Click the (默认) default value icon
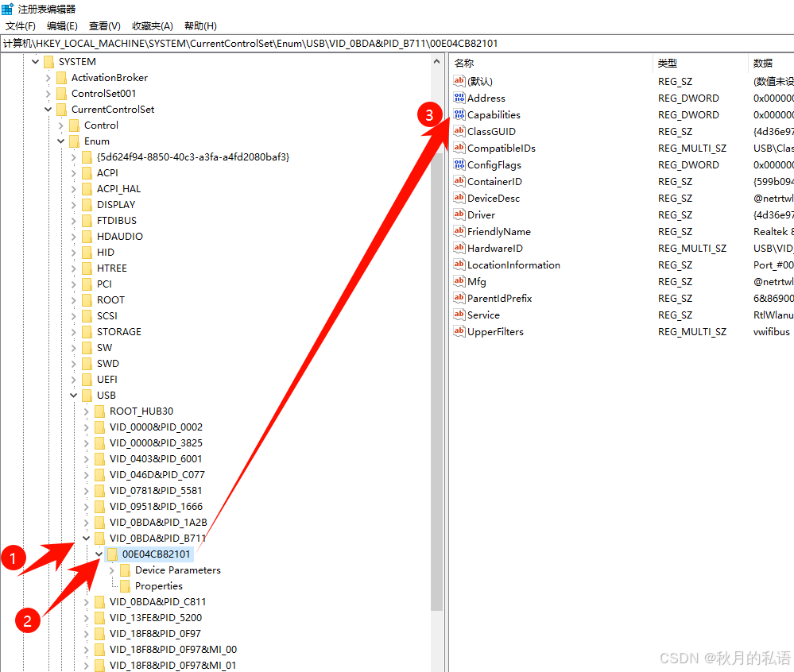 tap(459, 81)
